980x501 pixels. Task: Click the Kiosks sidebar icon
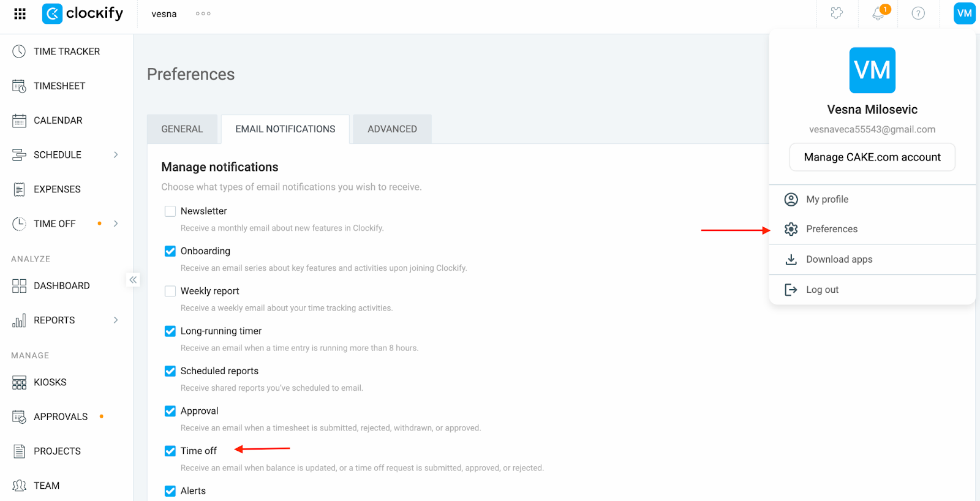[19, 382]
